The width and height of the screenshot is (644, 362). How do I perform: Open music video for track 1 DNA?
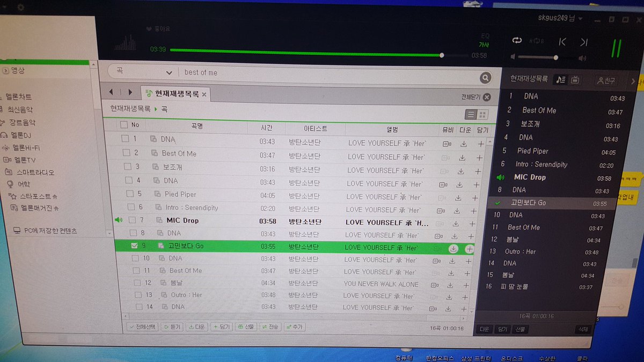pyautogui.click(x=446, y=144)
